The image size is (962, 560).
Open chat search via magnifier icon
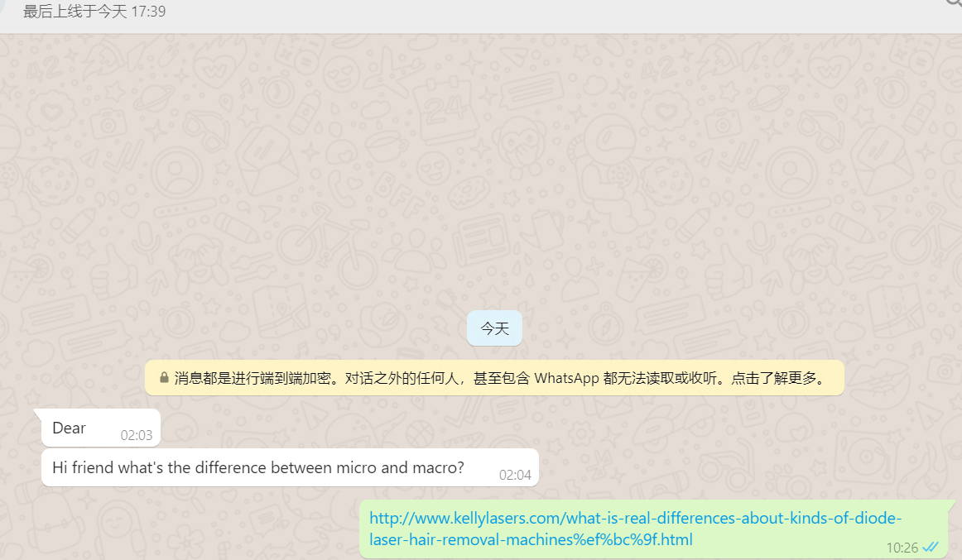(955, 3)
